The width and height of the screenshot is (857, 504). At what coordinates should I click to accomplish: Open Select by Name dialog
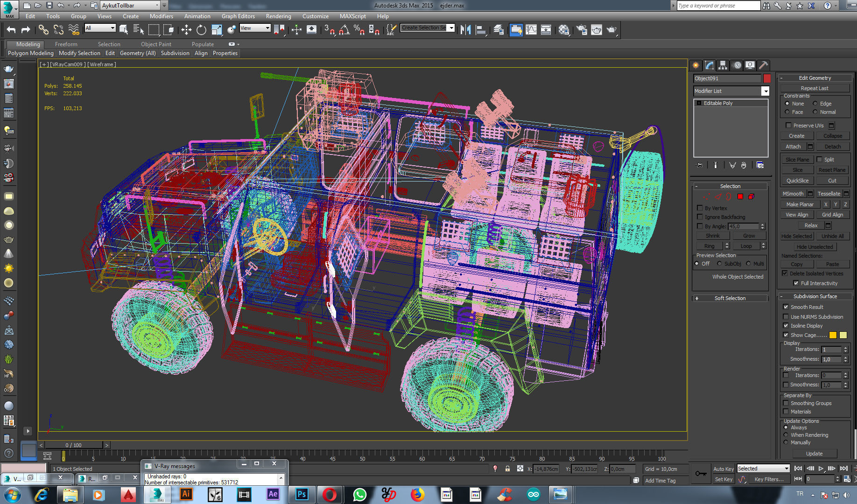(x=139, y=30)
